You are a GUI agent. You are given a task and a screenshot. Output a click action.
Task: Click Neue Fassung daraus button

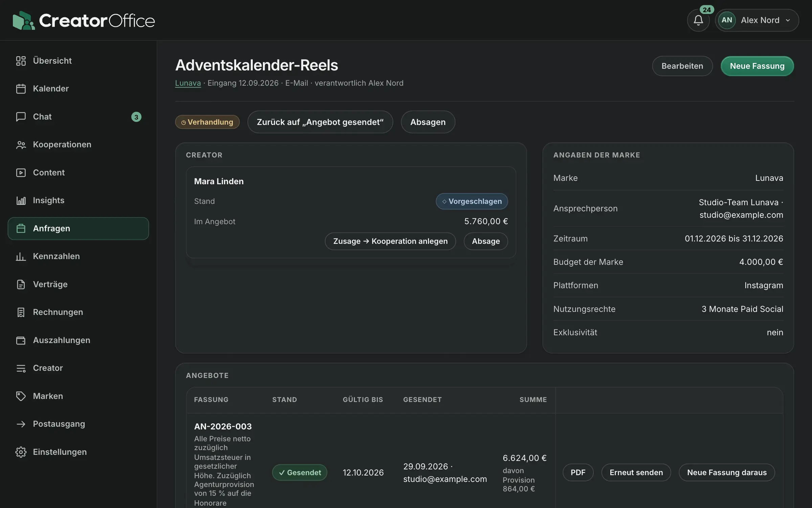pos(727,472)
